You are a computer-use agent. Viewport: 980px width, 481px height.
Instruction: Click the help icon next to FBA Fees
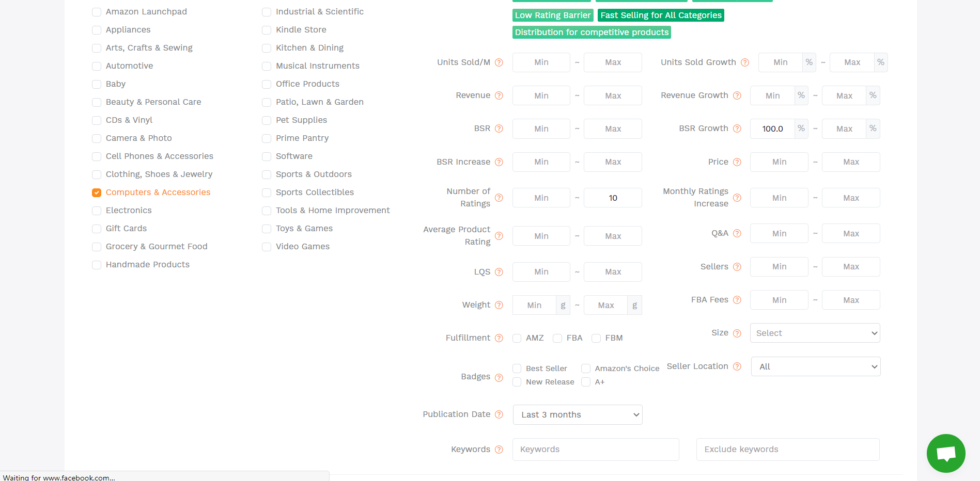[x=737, y=300]
